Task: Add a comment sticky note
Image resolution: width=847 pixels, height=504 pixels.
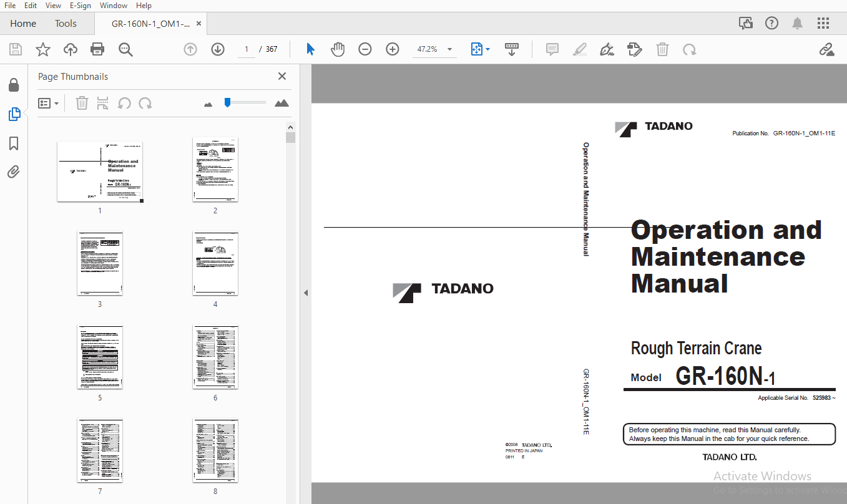Action: (552, 49)
